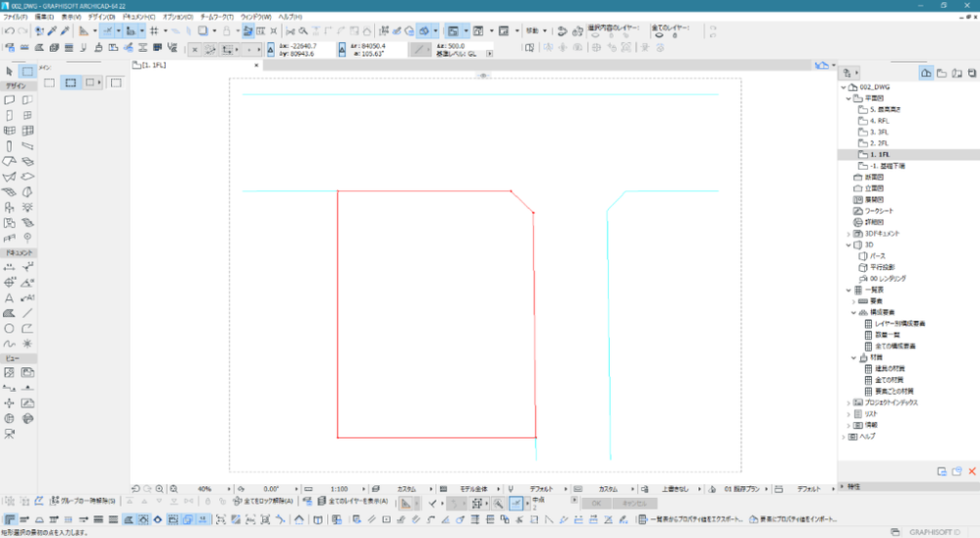
Task: Click the trim scissors icon in toolbar
Action: coord(290,30)
